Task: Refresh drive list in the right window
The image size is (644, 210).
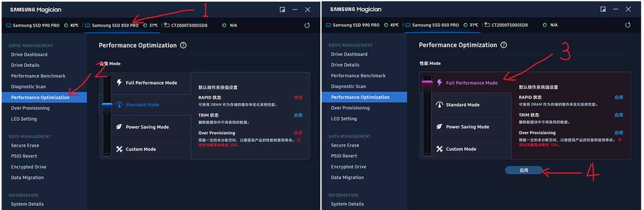Action: click(x=628, y=25)
